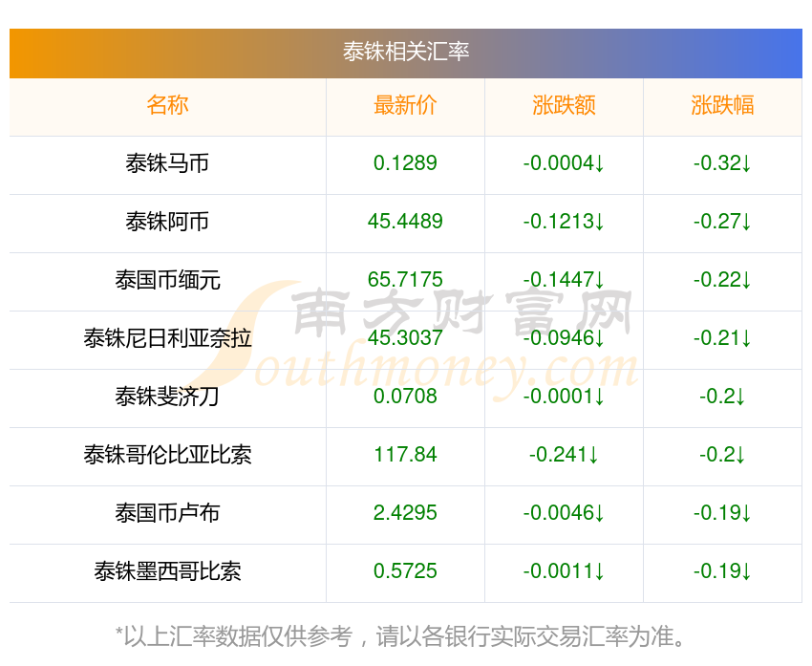Click the 117.84 latest price value
Viewport: 812px width, 666px height.
(x=405, y=455)
